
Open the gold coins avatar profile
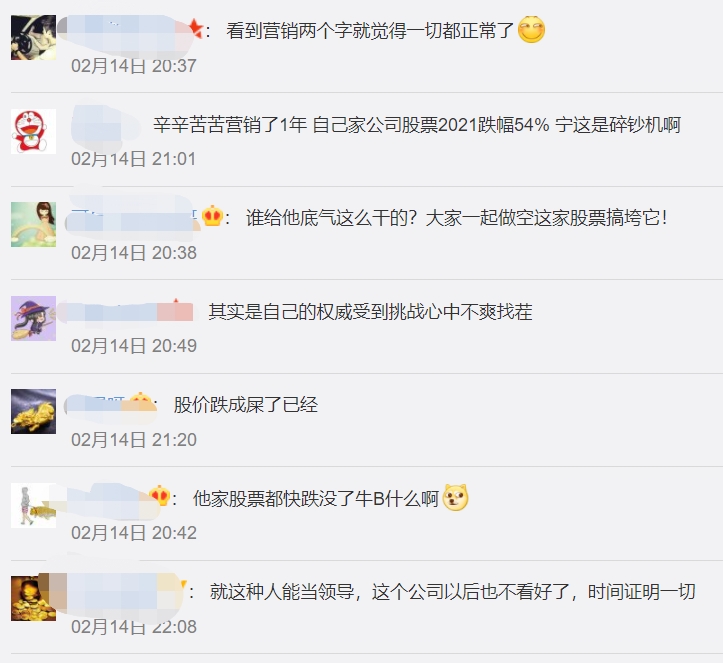tap(33, 598)
